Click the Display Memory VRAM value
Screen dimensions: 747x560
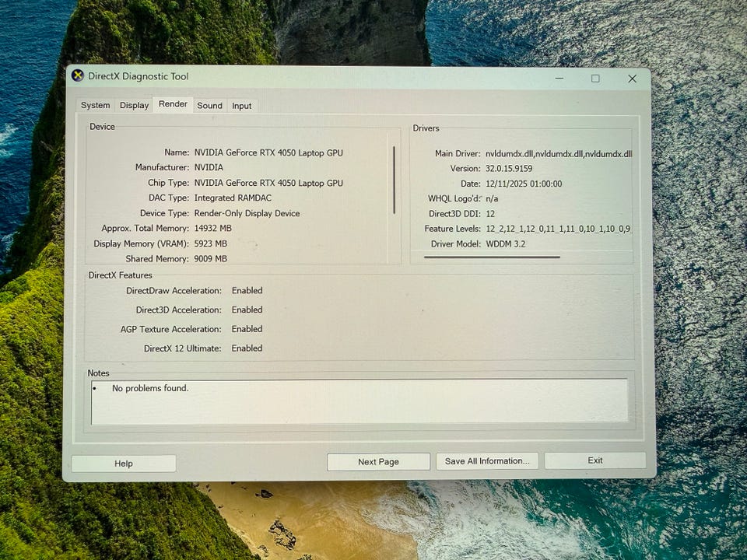(x=210, y=243)
